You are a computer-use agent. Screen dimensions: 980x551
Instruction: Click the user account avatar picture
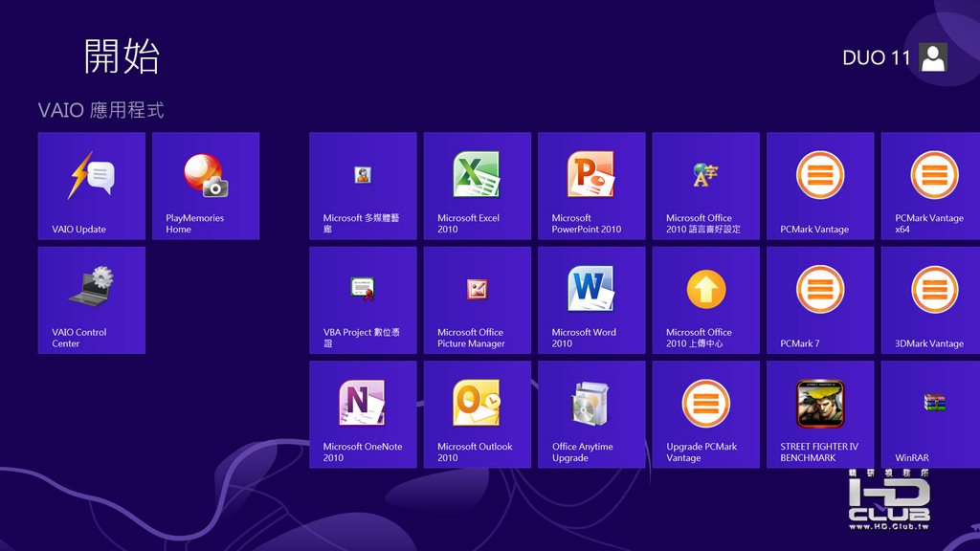point(933,57)
